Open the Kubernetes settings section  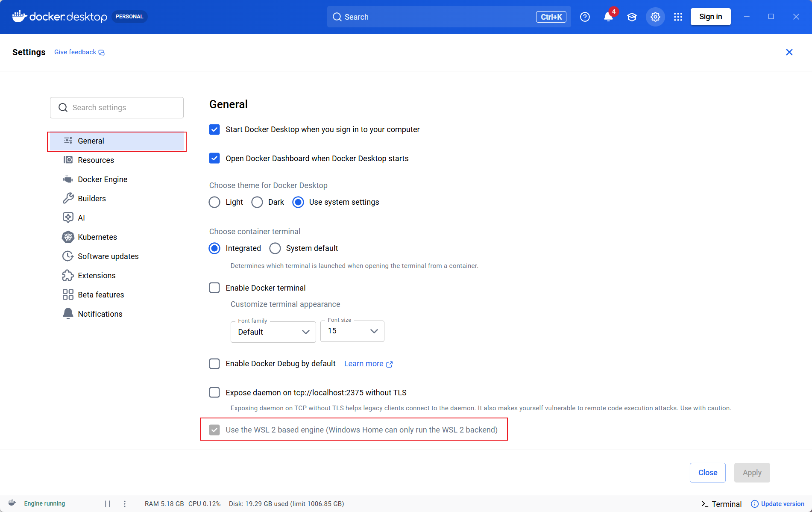coord(117,237)
